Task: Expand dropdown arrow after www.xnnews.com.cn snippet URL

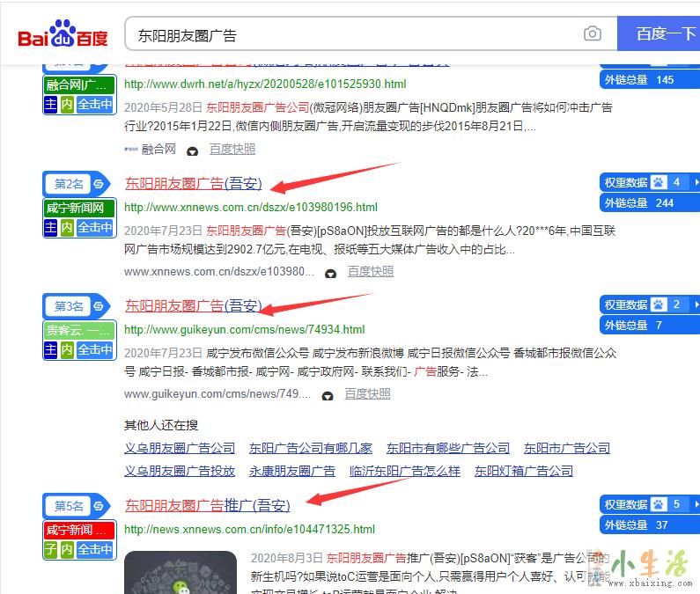Action: coord(330,273)
